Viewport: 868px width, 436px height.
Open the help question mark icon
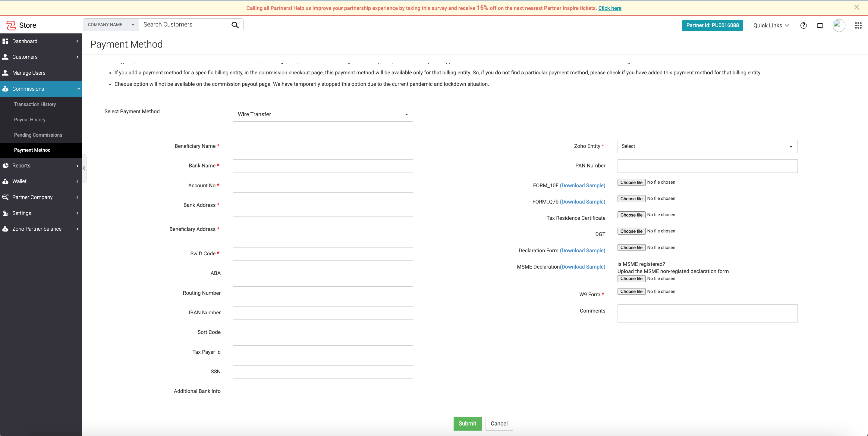tap(804, 26)
